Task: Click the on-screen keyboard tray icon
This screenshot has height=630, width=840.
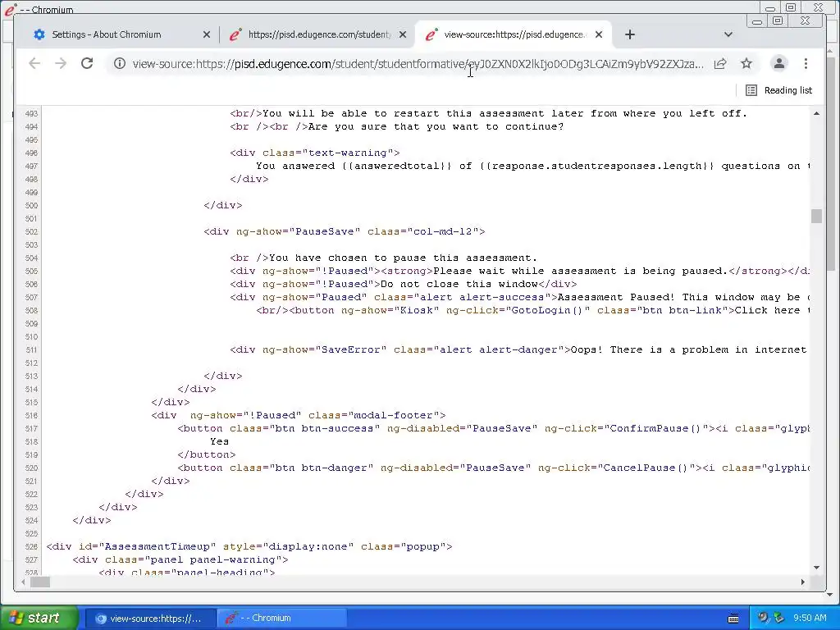Action: (733, 619)
